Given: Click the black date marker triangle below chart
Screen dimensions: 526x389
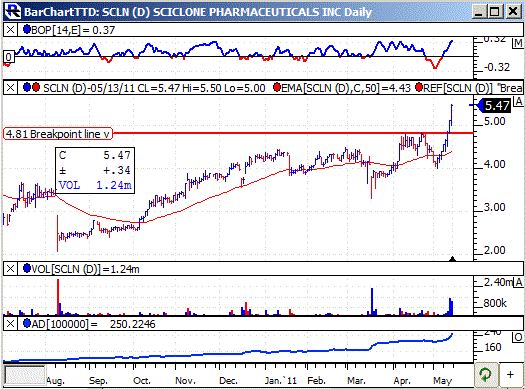Looking at the screenshot, I should tap(453, 259).
